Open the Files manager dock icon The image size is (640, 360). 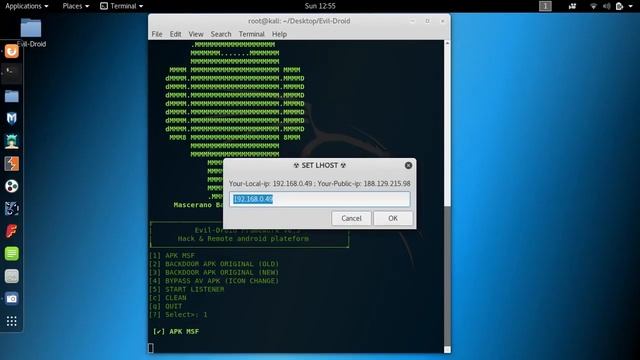click(x=11, y=96)
